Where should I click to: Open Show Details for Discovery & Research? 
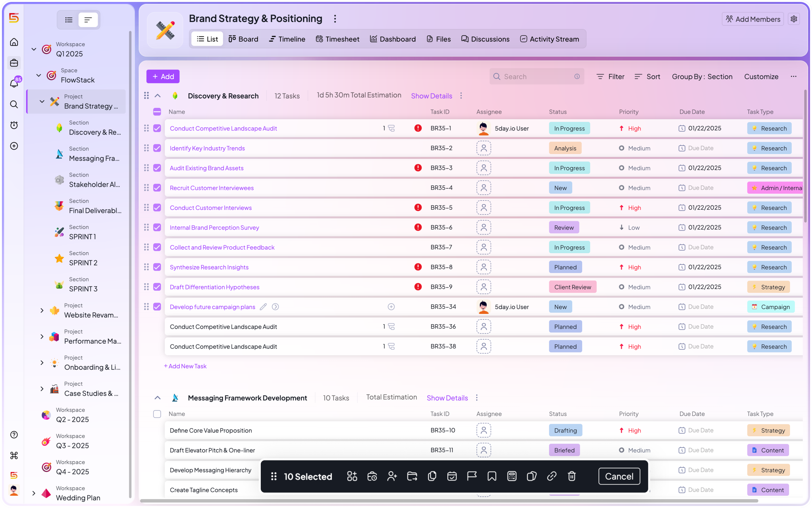click(x=431, y=96)
